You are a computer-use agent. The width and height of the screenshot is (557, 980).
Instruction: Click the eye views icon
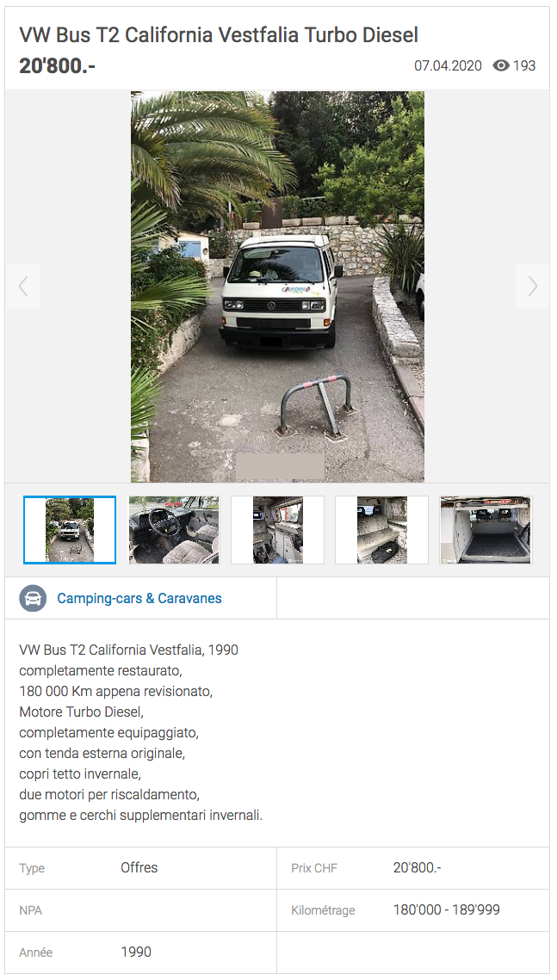pos(501,65)
